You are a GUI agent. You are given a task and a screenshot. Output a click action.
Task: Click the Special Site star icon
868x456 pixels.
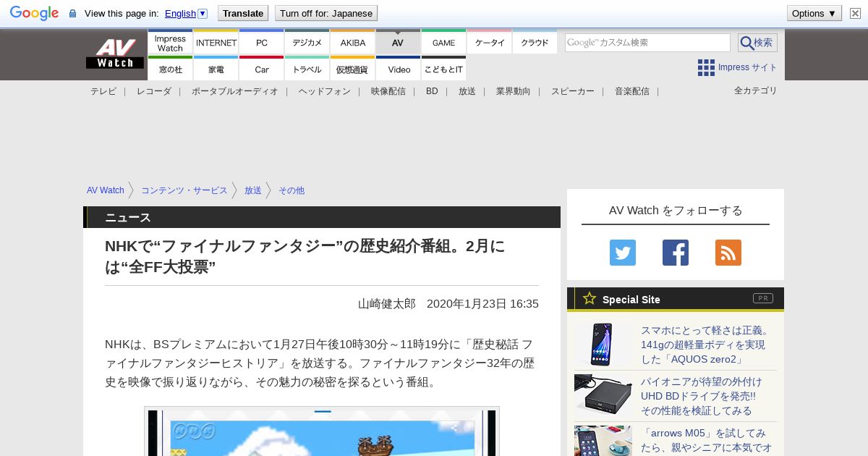point(590,298)
